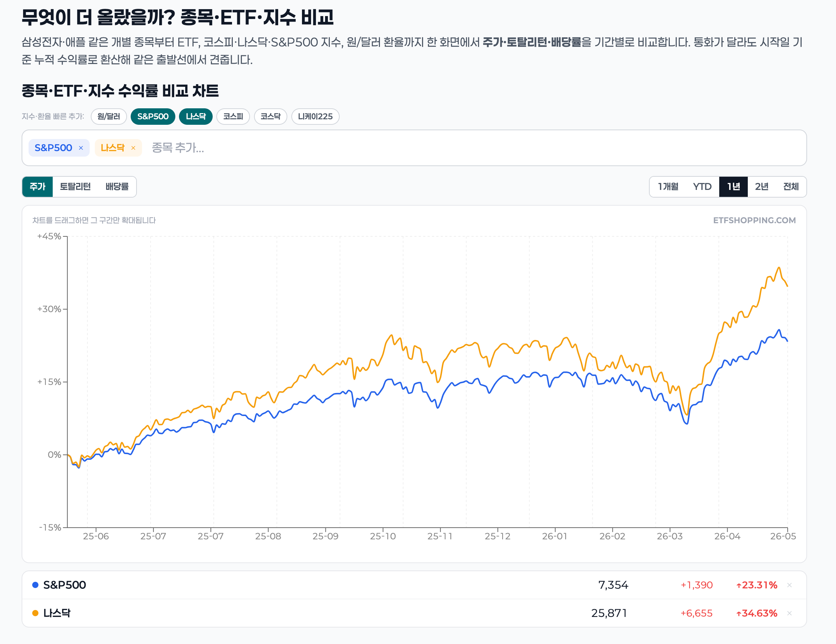836x644 pixels.
Task: Select the 주가 metric tab
Action: point(37,187)
